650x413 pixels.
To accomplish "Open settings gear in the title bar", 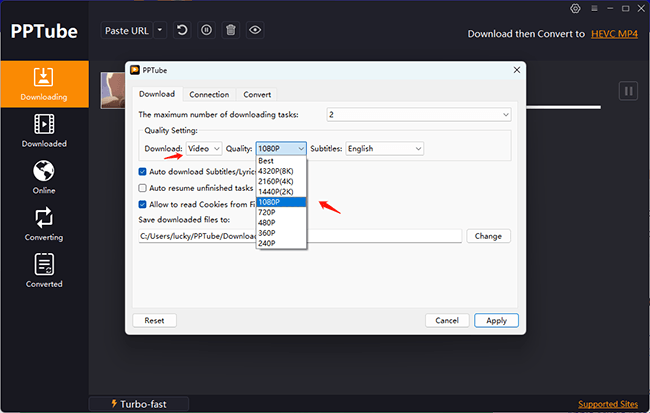I will (575, 8).
